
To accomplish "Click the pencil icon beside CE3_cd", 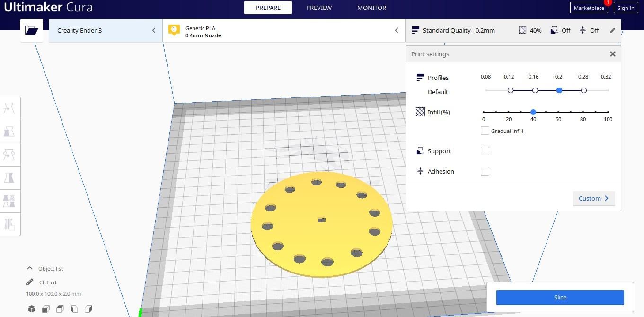I will point(30,282).
